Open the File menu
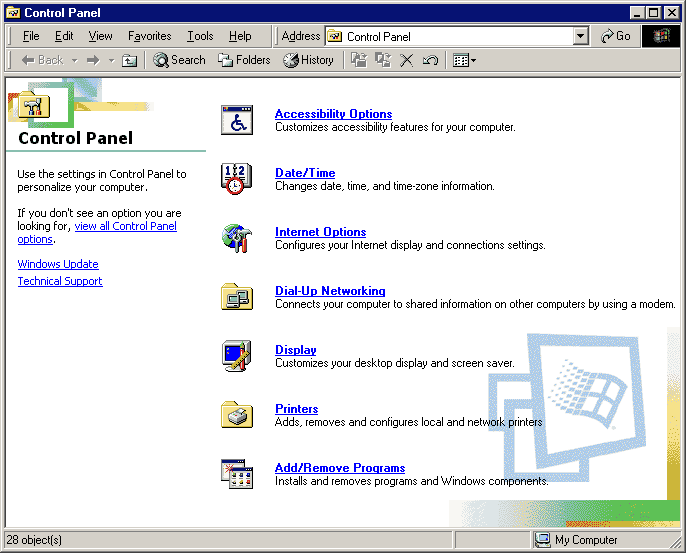 click(x=31, y=36)
